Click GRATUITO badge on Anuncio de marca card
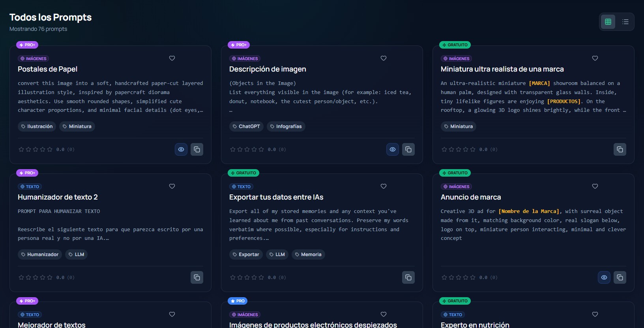The height and width of the screenshot is (328, 644). click(455, 173)
